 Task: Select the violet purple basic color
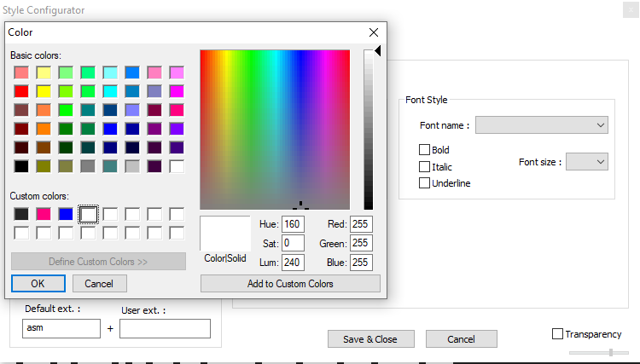177,129
